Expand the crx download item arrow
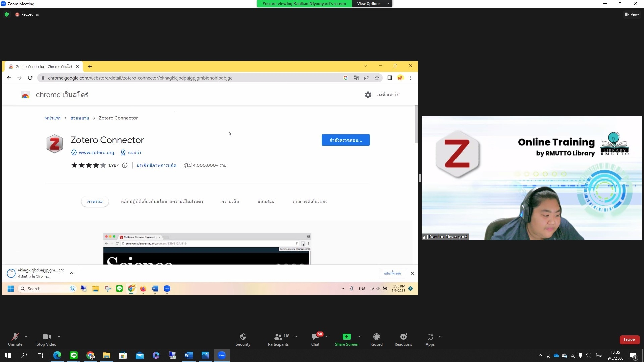 tap(71, 273)
